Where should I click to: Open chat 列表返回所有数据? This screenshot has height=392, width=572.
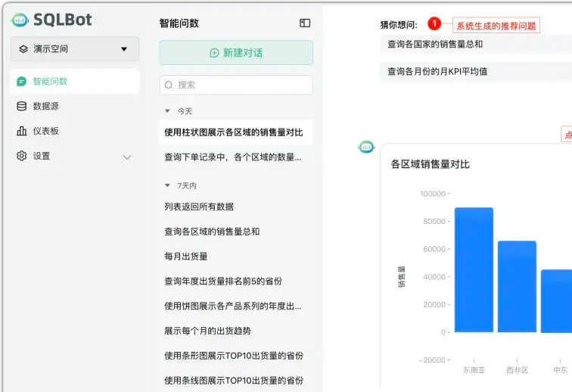(236, 207)
